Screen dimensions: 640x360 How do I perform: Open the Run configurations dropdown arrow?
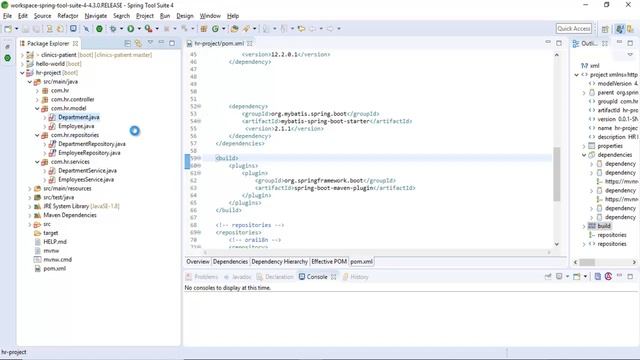click(x=139, y=29)
